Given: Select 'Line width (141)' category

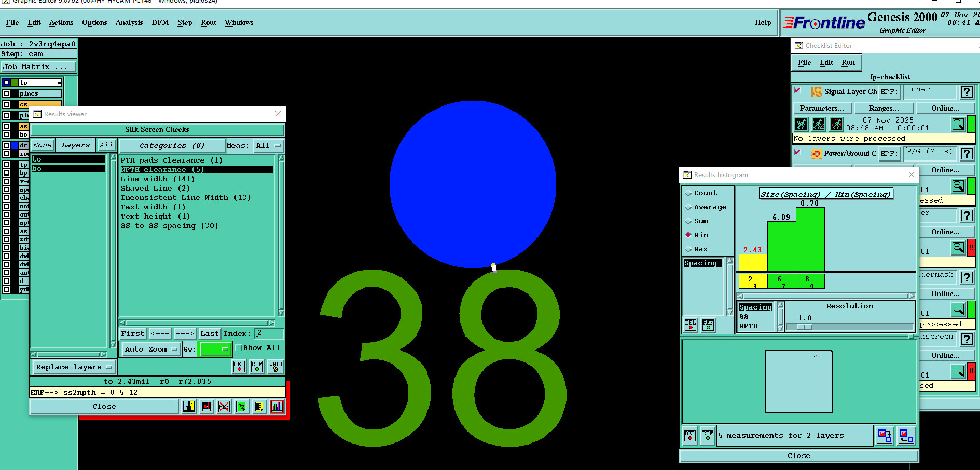Looking at the screenshot, I should pos(158,179).
